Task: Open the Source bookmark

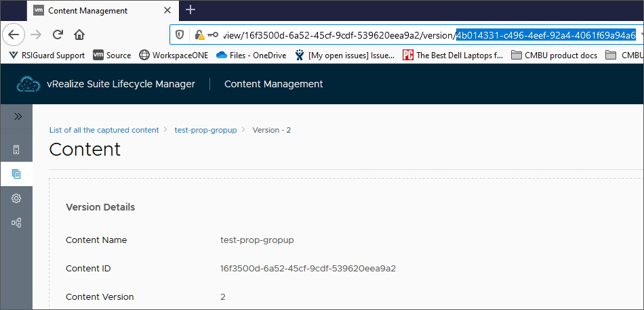Action: (x=112, y=56)
